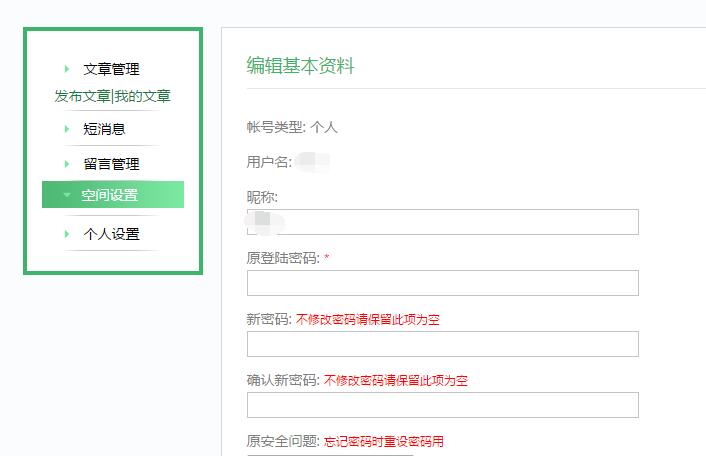The width and height of the screenshot is (706, 456).
Task: Select the highlighted 空间设置 menu item
Action: tap(110, 195)
